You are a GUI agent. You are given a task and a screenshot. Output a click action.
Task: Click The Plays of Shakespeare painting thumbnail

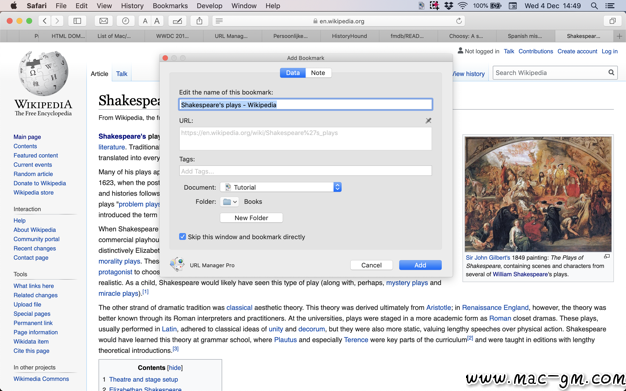click(538, 194)
